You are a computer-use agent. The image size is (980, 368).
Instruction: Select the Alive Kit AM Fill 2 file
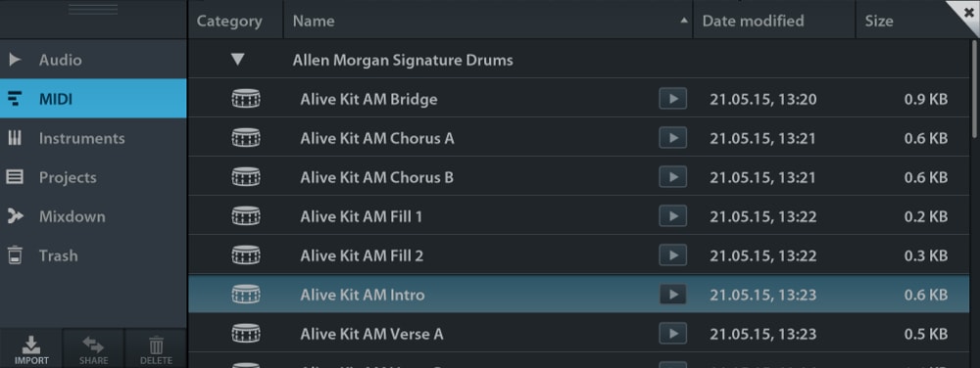click(579, 255)
